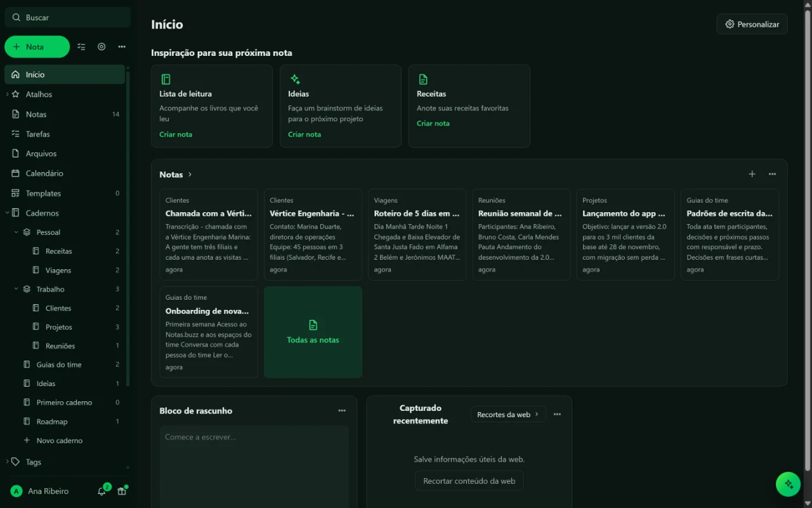
Task: Click the Arquivos file icon in sidebar
Action: coord(16,154)
